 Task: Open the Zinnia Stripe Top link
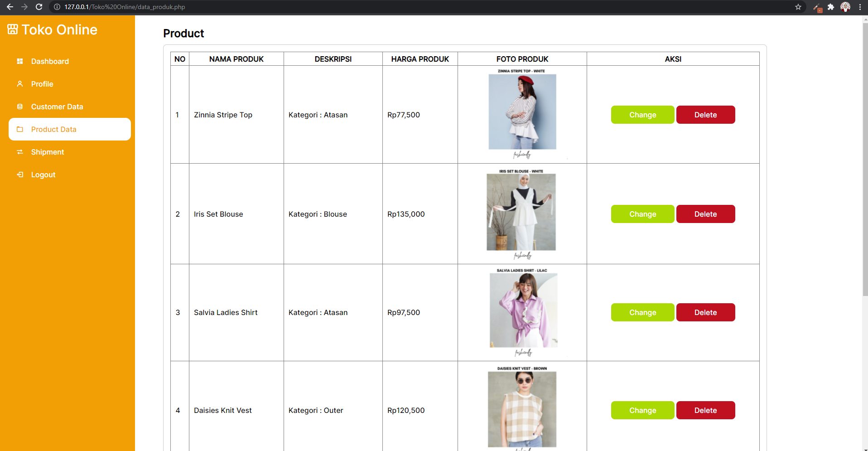coord(223,115)
